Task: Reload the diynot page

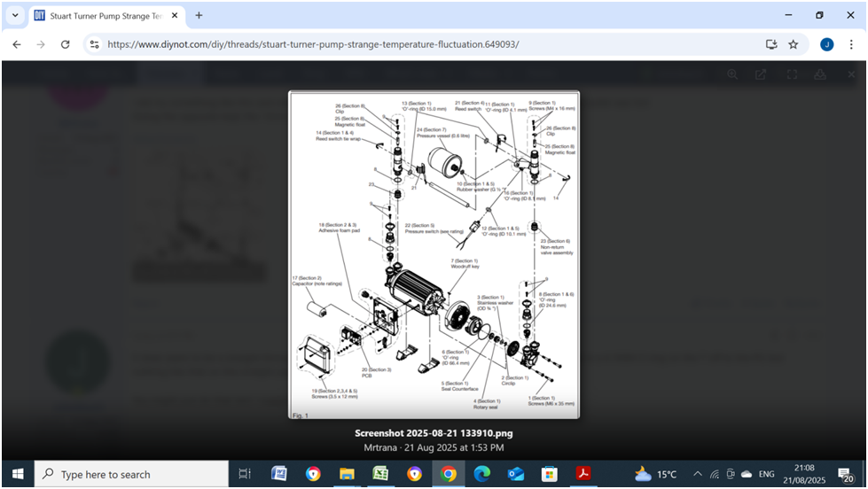Action: pyautogui.click(x=66, y=44)
